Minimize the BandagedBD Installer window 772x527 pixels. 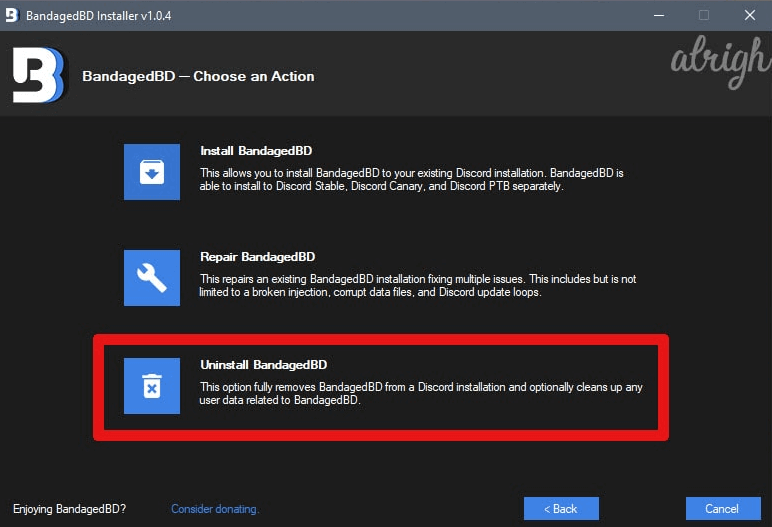pos(659,15)
